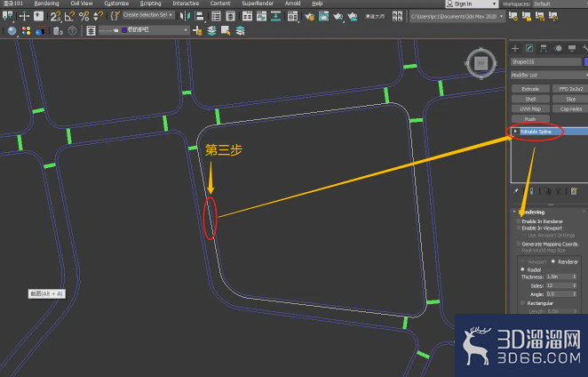Open the Customize menu
588x377 pixels.
(116, 4)
